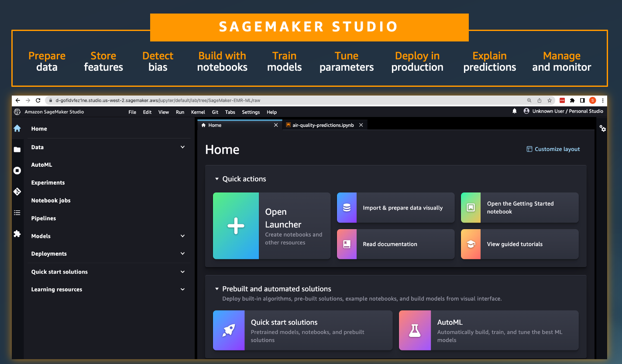Open the Tabs menu
The image size is (622, 364).
230,112
